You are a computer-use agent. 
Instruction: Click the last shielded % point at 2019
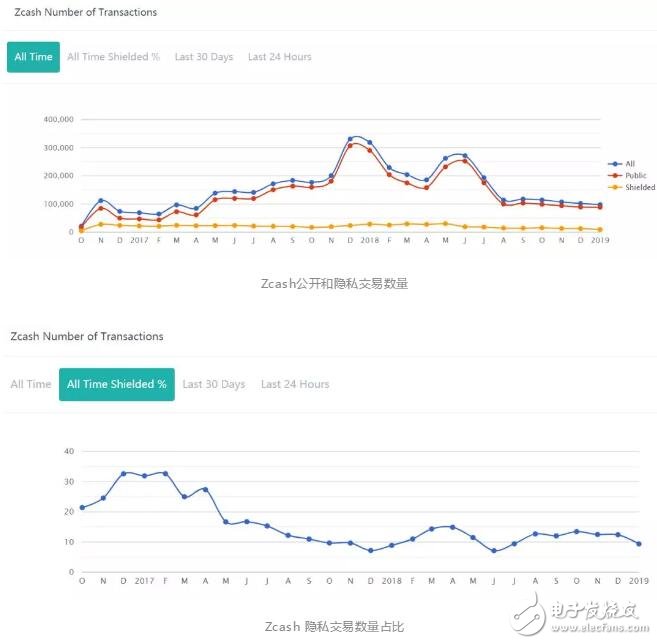(638, 544)
